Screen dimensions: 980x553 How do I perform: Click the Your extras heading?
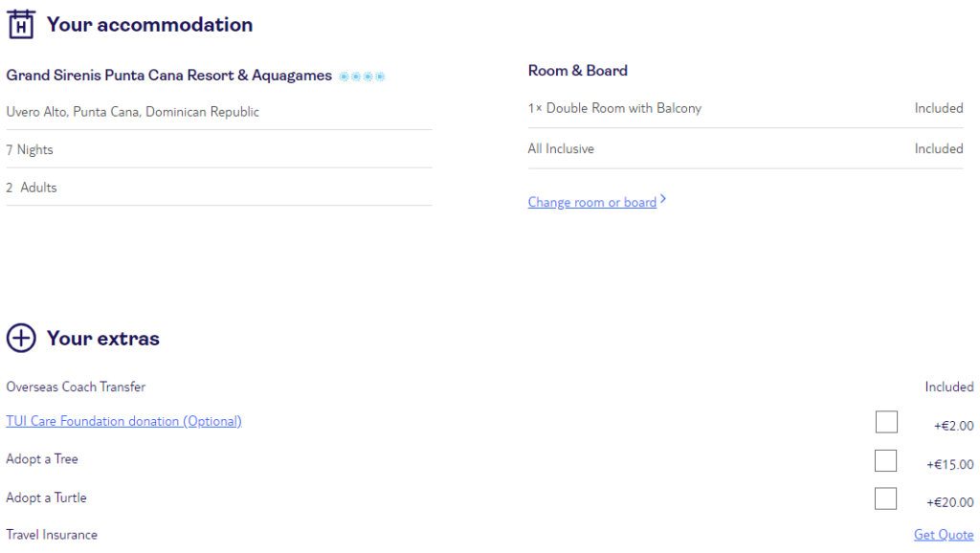[103, 338]
